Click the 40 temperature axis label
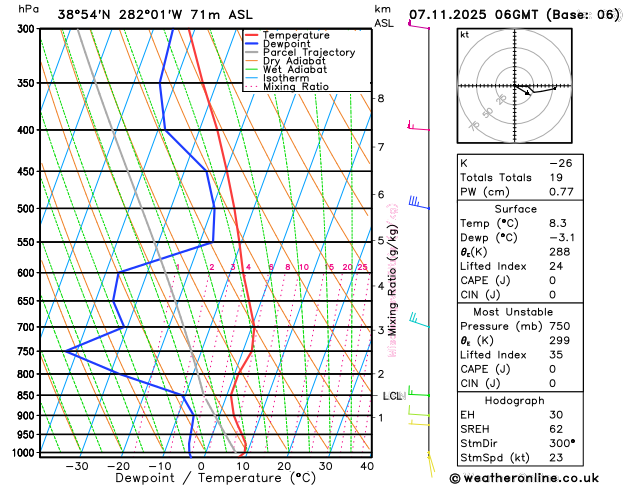 (367, 466)
